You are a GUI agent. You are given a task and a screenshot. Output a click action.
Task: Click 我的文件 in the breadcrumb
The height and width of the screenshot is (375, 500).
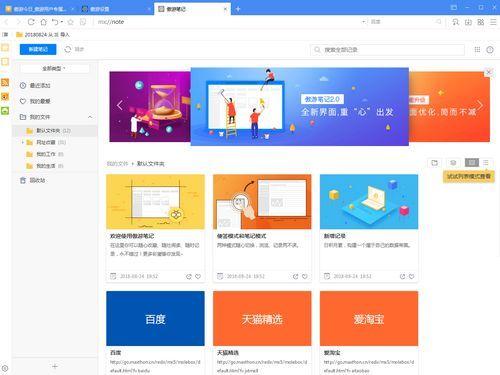[x=117, y=164]
